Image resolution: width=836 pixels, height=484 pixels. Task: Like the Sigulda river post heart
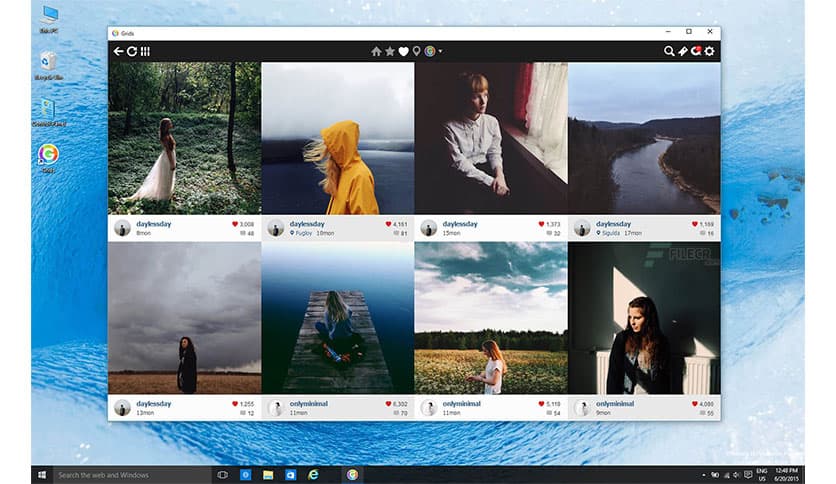pos(695,224)
